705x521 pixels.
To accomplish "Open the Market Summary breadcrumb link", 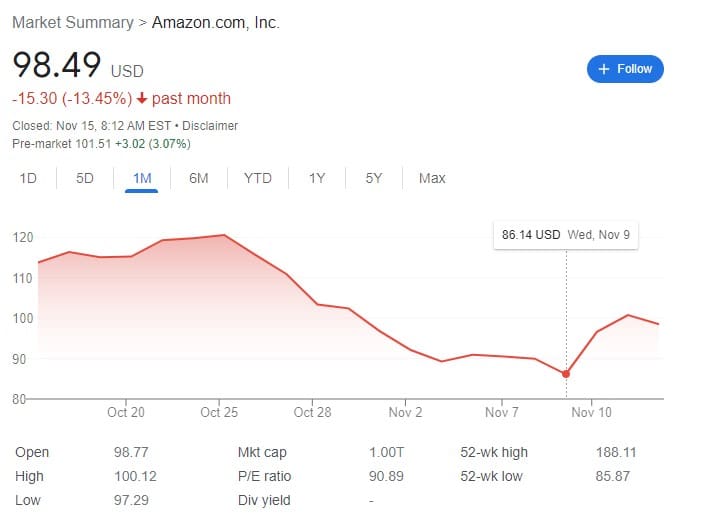I will click(x=73, y=22).
